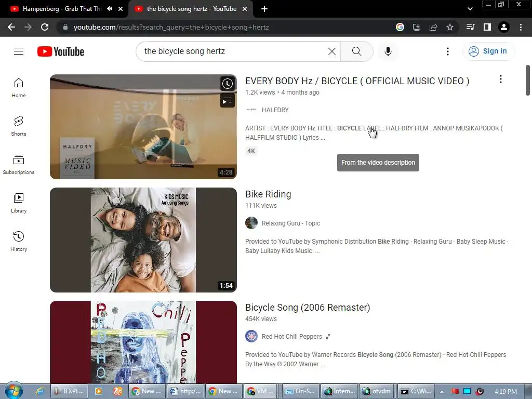Expand the tab search chevron
This screenshot has height=399, width=532.
(470, 9)
